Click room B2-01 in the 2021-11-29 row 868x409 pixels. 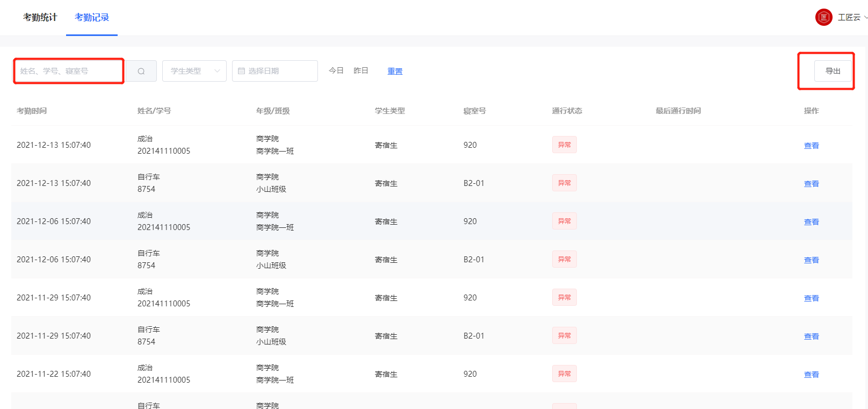point(474,336)
